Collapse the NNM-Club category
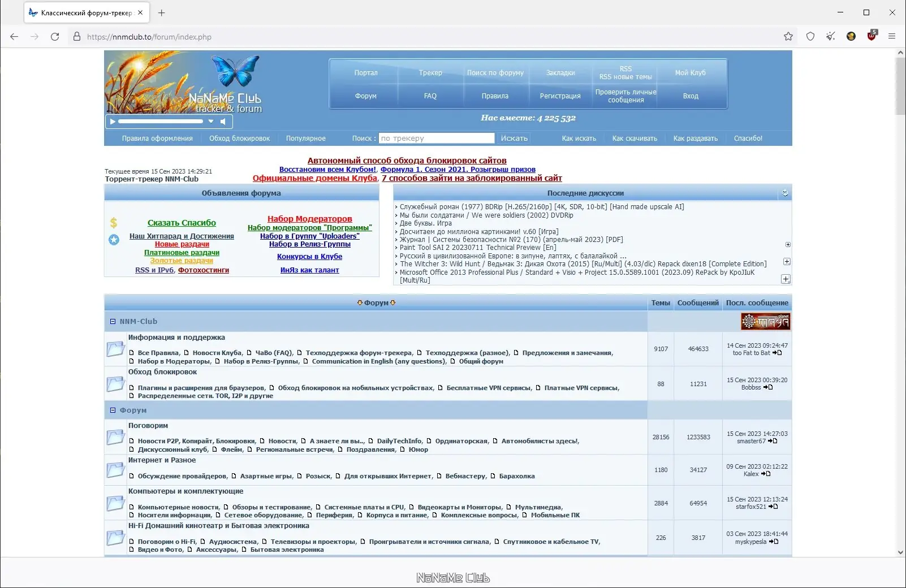This screenshot has width=906, height=588. pyautogui.click(x=113, y=322)
